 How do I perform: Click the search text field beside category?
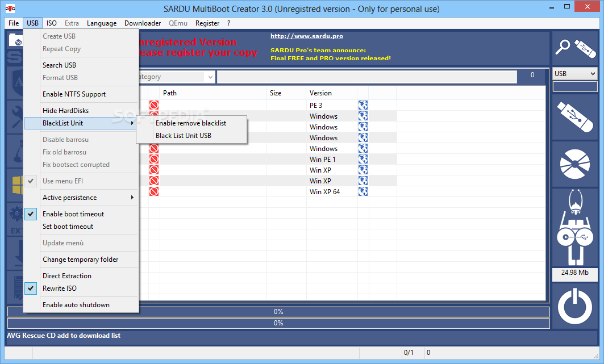[367, 77]
